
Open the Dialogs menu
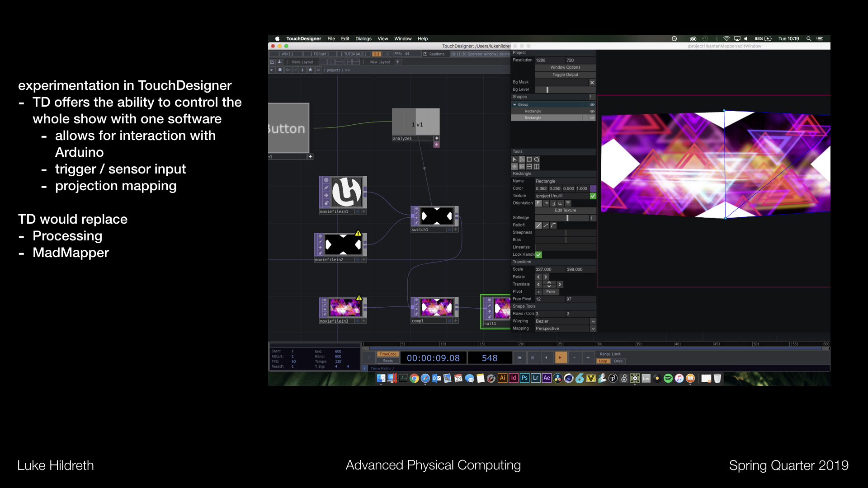point(363,39)
